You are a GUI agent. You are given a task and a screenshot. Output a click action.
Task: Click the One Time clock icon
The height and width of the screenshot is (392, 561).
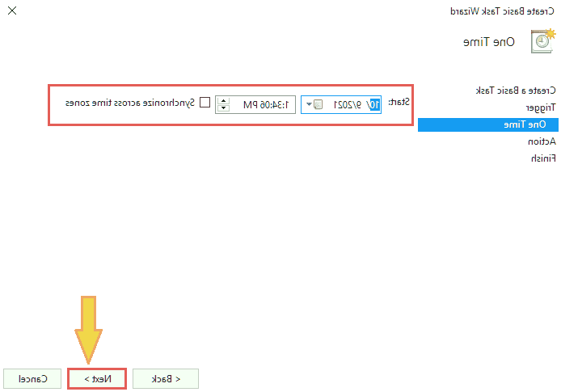542,40
